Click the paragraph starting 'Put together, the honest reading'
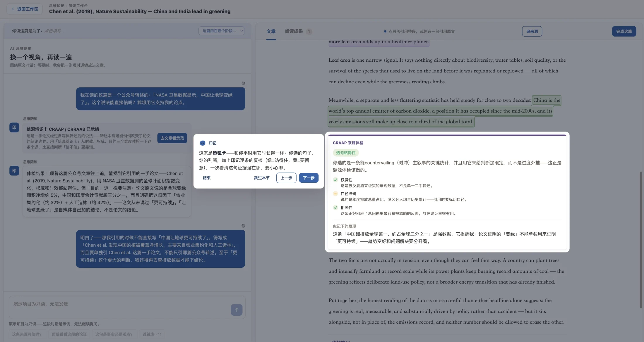Screen dimensions: 644x342 tap(446, 311)
